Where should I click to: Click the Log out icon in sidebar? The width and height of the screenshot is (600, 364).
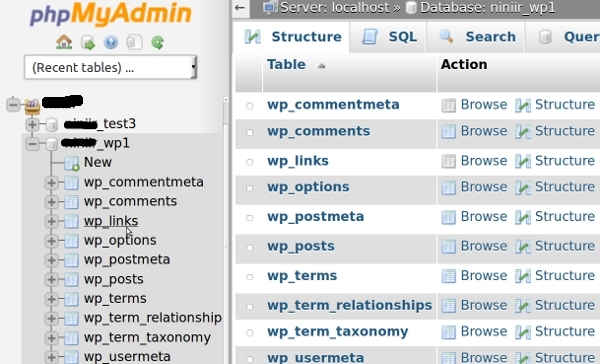(88, 42)
